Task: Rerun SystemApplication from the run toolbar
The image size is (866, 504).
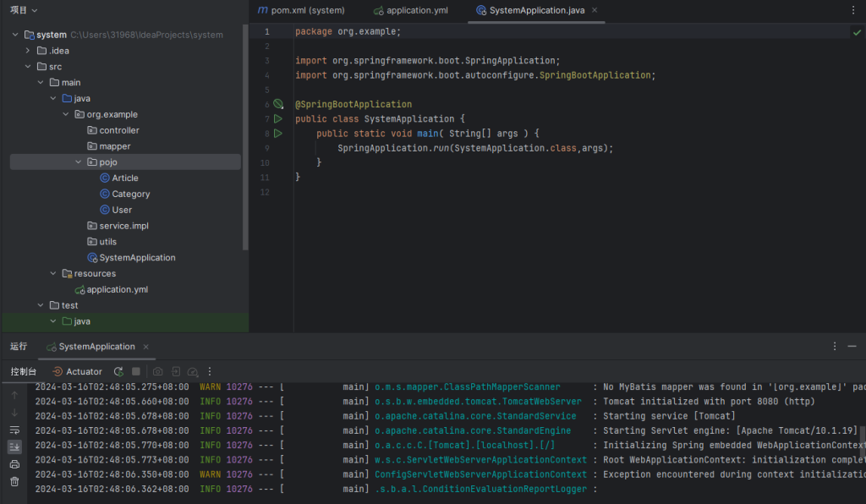Action: click(118, 371)
